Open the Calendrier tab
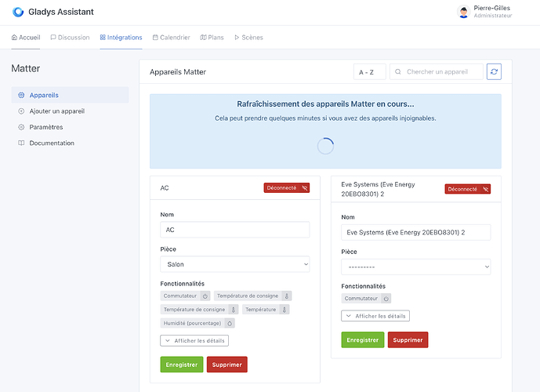Image resolution: width=540 pixels, height=392 pixels. 171,38
